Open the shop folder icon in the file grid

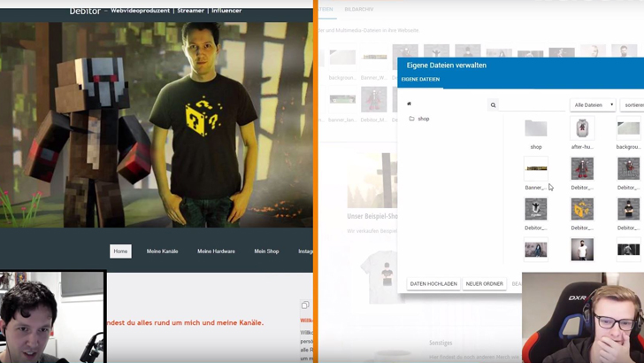point(536,128)
